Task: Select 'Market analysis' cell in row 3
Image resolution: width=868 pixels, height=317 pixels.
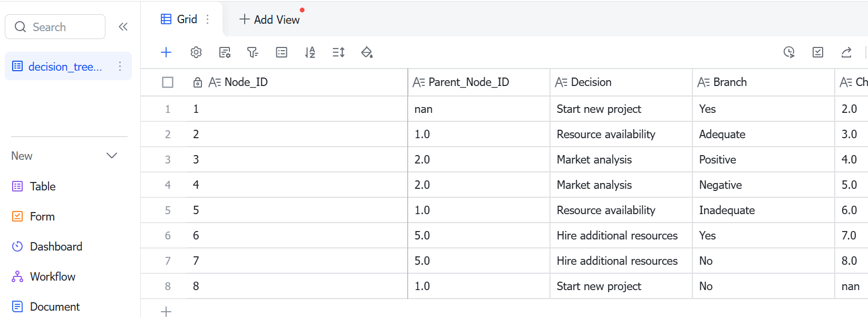Action: point(621,159)
